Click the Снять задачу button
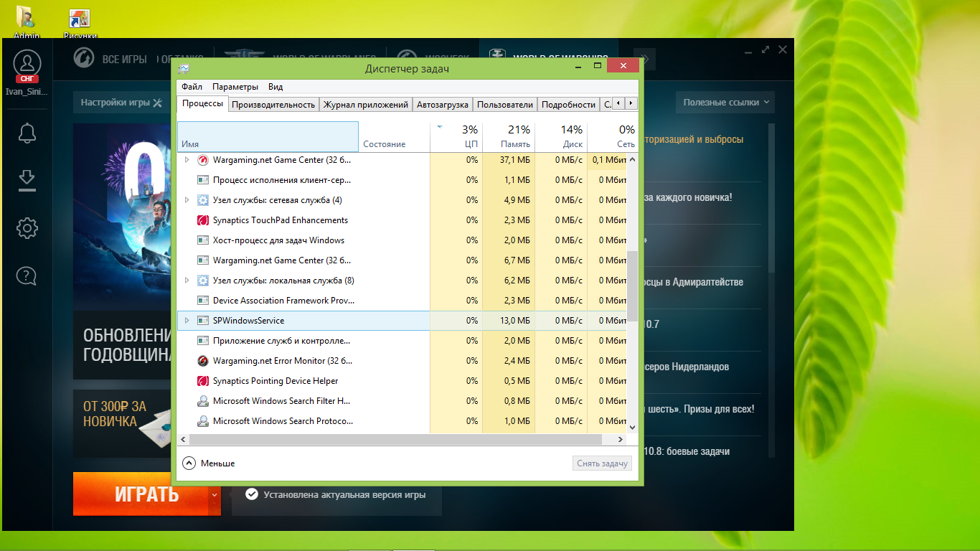This screenshot has width=980, height=551. 603,463
